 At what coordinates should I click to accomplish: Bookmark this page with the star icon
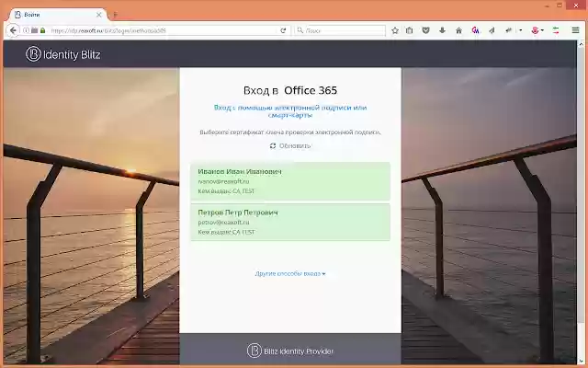tap(395, 30)
